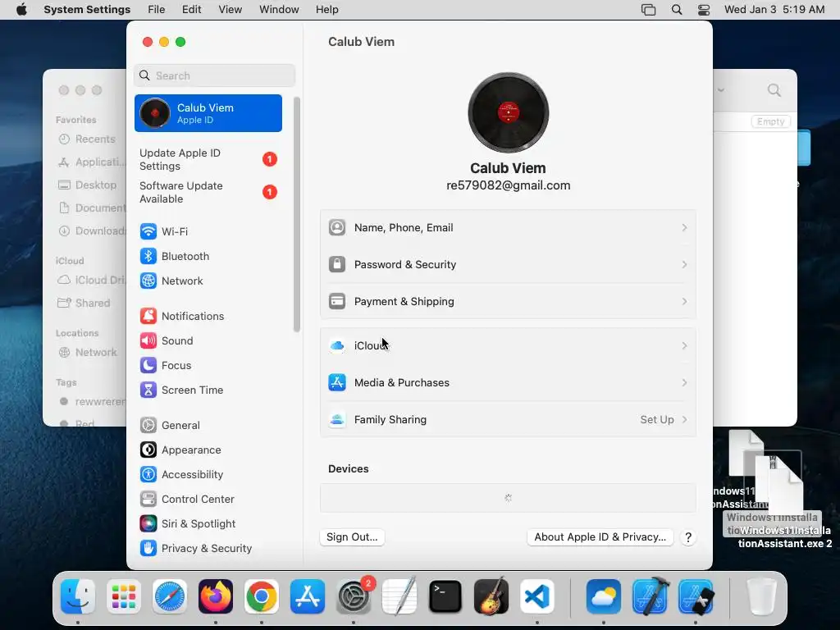The height and width of the screenshot is (630, 840).
Task: Select Network in the Settings sidebar
Action: click(171, 281)
